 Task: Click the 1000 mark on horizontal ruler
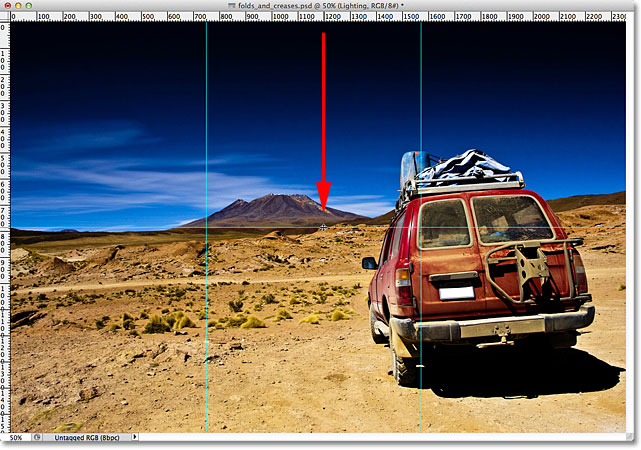280,17
